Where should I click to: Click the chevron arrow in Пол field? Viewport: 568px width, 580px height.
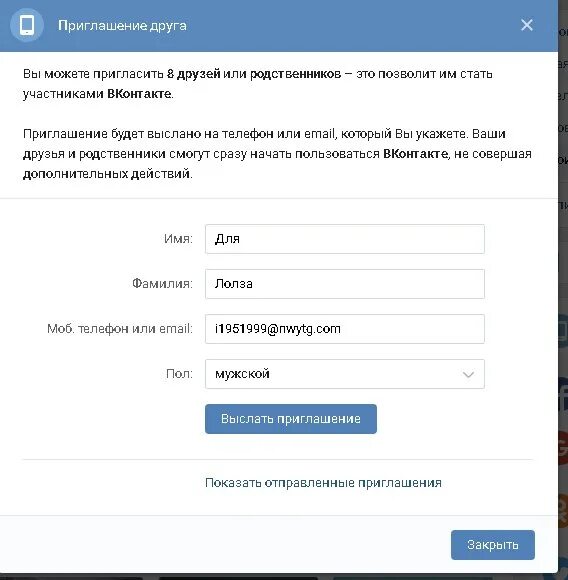(468, 375)
